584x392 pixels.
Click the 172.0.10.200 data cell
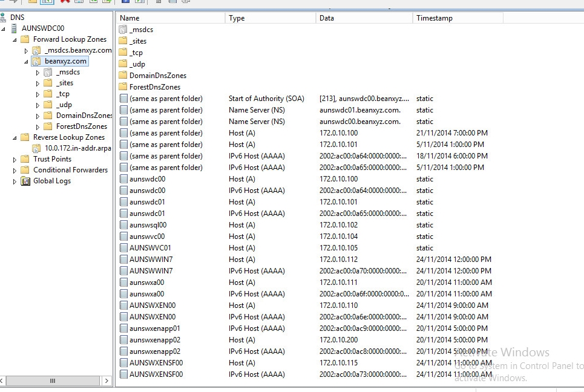(x=338, y=340)
